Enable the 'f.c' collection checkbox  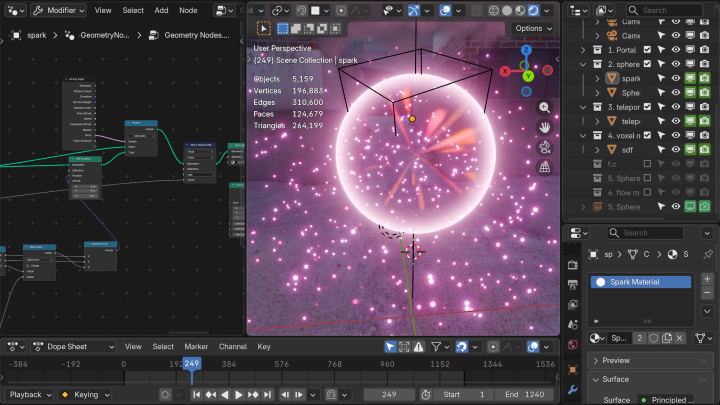647,163
